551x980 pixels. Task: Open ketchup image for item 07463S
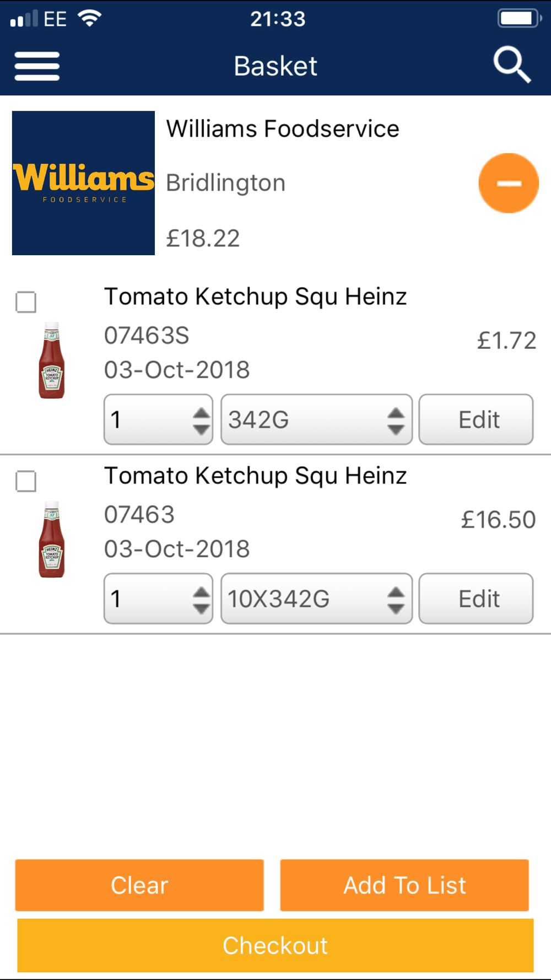click(x=52, y=360)
